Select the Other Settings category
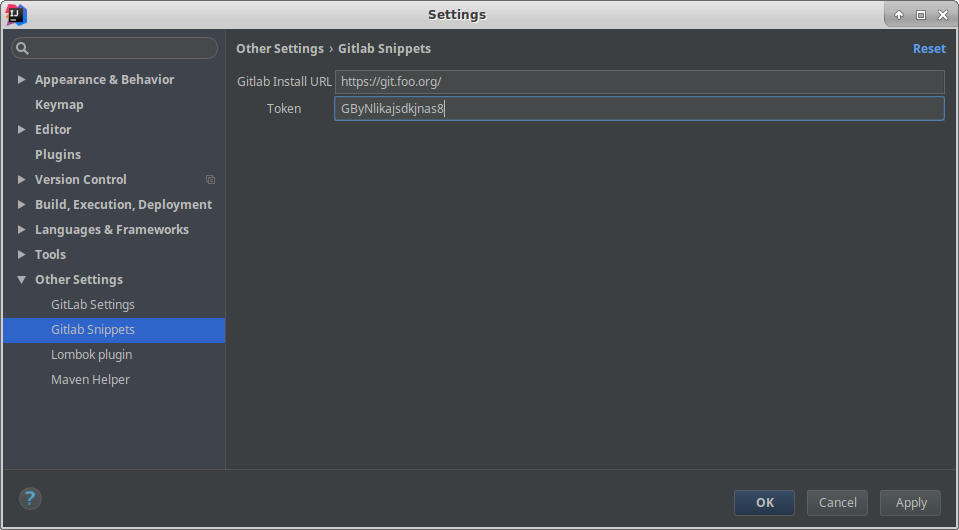This screenshot has height=530, width=959. coord(79,279)
